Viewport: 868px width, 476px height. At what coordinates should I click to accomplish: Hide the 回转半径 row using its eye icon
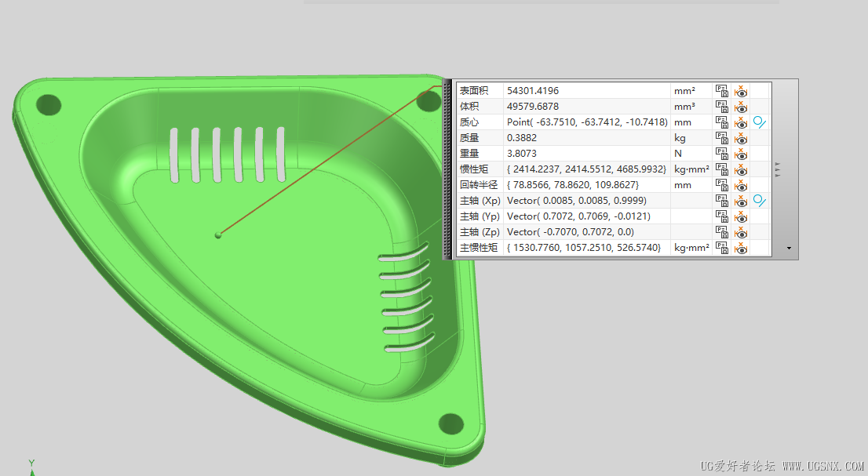(x=741, y=185)
